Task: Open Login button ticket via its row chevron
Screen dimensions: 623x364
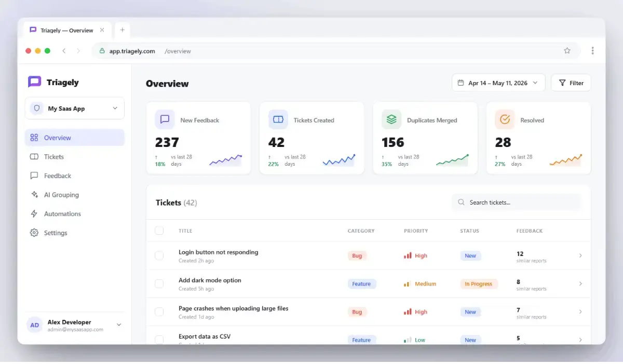Action: tap(580, 255)
